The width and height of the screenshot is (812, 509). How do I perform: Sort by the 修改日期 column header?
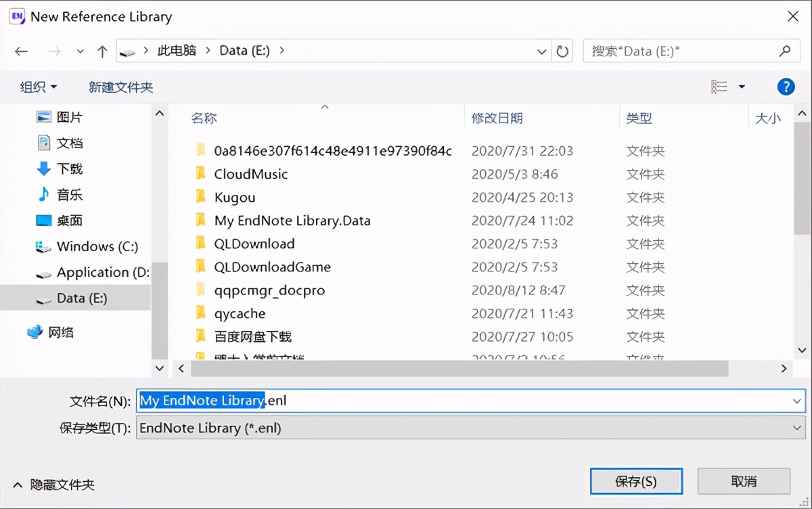point(497,118)
